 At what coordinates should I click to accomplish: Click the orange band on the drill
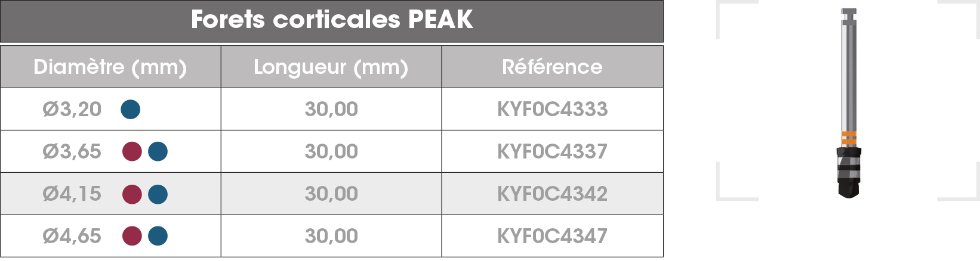[848, 138]
